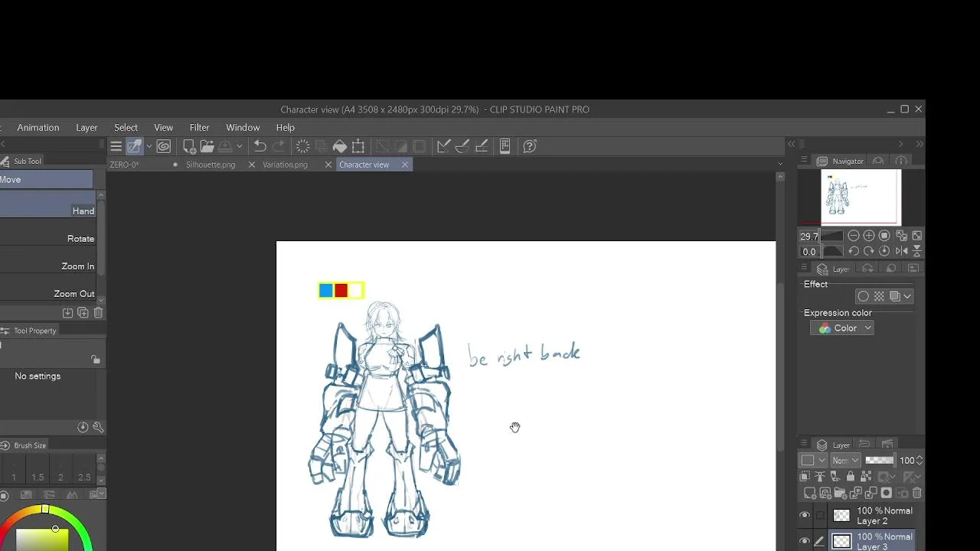This screenshot has height=551, width=980.
Task: Rotate canvas right in Navigator
Action: (869, 251)
